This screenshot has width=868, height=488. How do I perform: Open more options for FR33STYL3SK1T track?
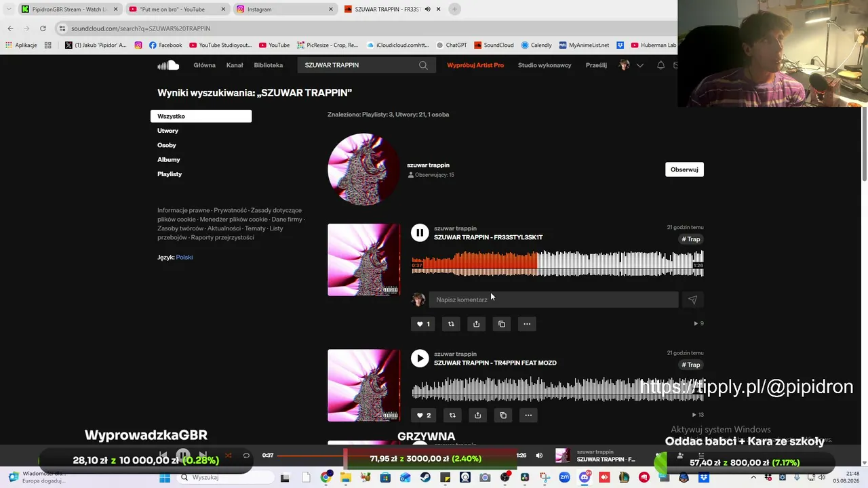coord(527,324)
